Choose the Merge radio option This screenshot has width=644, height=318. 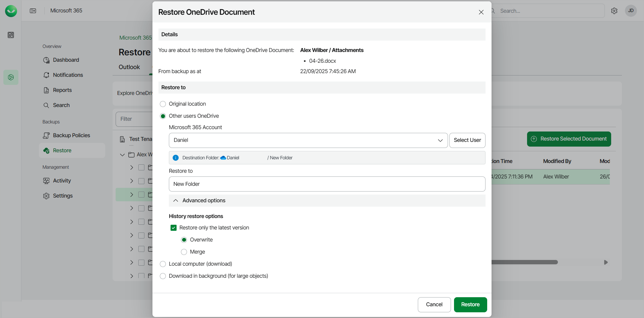click(x=184, y=252)
